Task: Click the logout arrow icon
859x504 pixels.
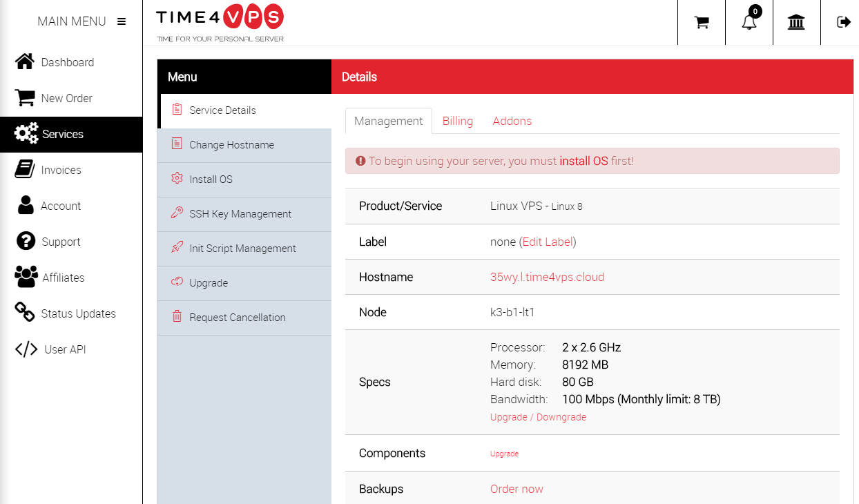Action: coord(843,22)
